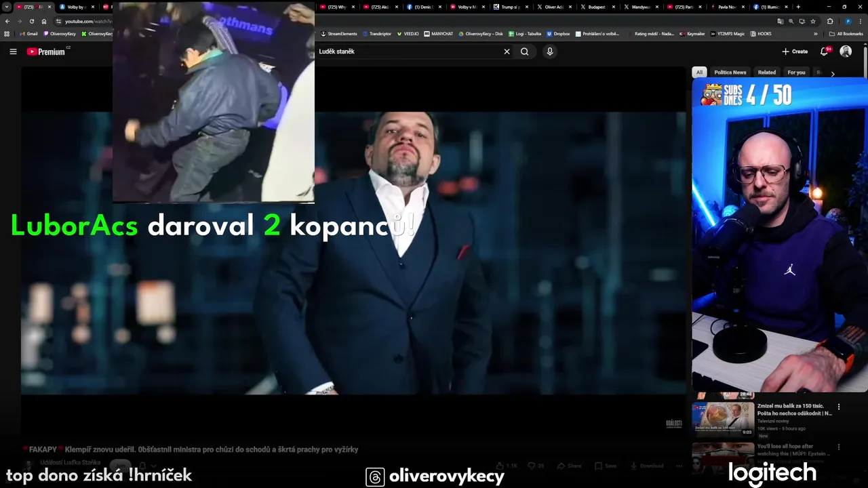Open the StreamElements bookmark
The height and width of the screenshot is (488, 868).
[x=339, y=34]
